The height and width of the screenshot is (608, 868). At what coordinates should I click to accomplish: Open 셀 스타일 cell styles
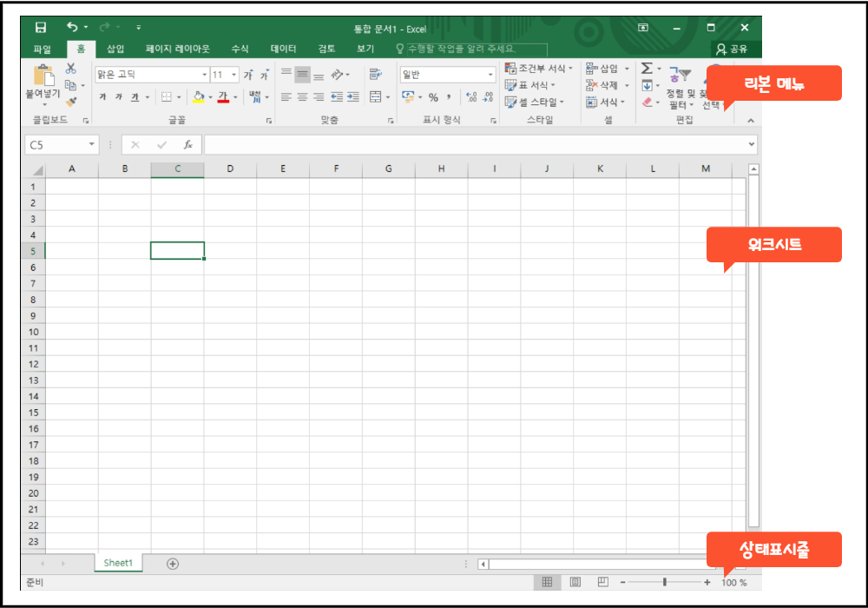(x=535, y=102)
